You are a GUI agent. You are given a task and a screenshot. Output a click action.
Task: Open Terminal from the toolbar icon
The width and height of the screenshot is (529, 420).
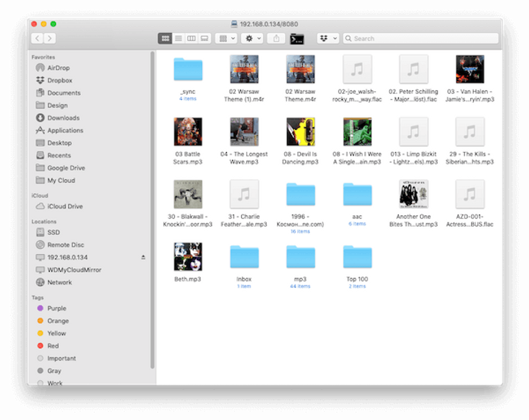(x=297, y=39)
